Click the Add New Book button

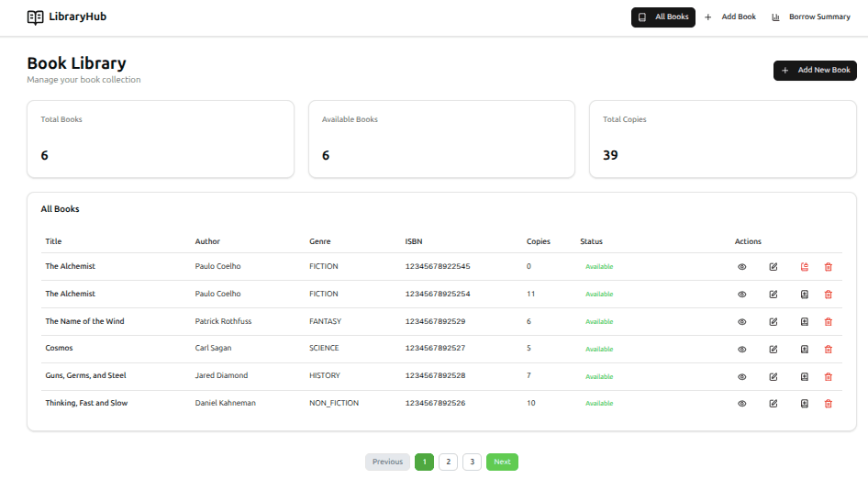(815, 70)
